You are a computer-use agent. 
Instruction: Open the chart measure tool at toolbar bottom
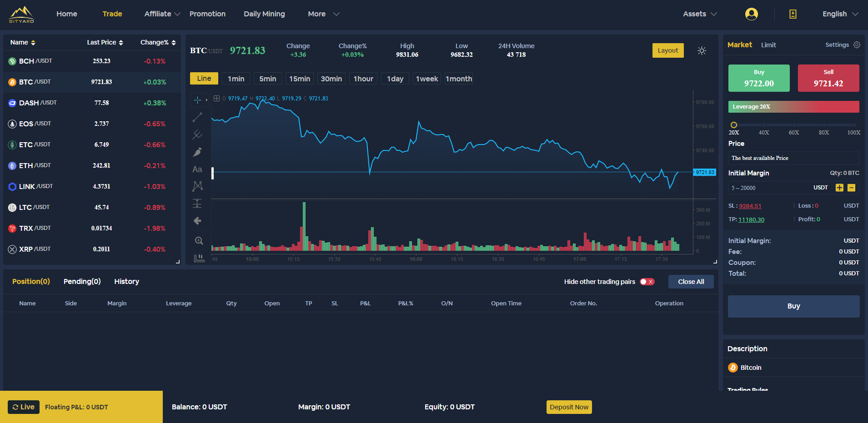(199, 258)
